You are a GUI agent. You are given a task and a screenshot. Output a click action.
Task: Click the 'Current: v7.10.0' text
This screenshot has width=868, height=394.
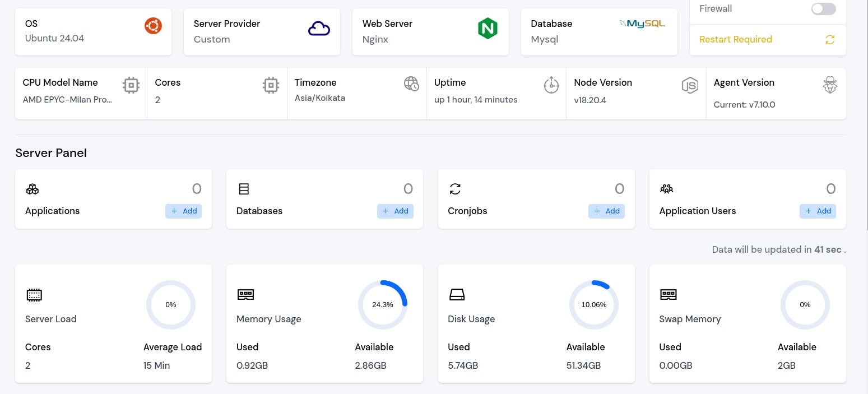pos(745,105)
